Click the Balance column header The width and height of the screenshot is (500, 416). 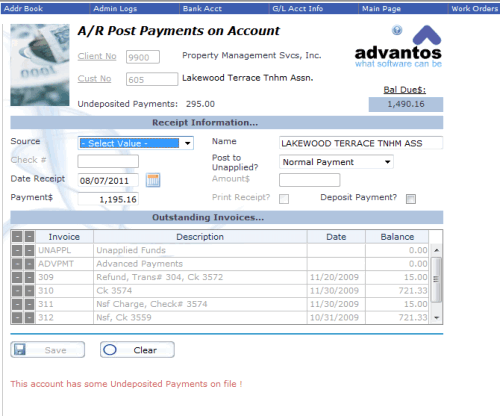tap(397, 237)
